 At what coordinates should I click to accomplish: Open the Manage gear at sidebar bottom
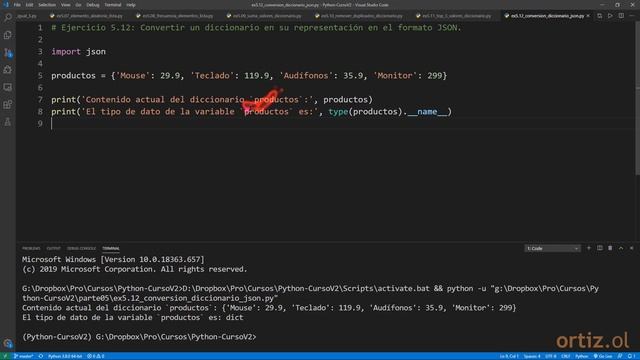point(8,343)
